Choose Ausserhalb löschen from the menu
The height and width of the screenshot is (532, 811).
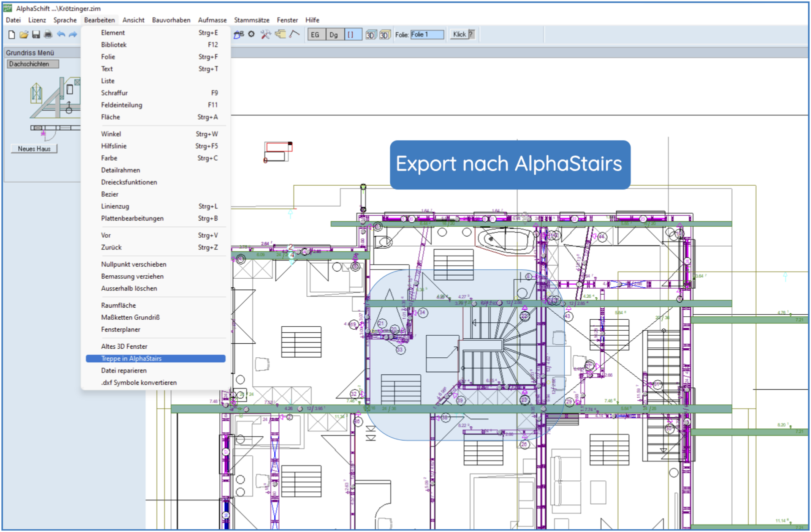point(156,289)
